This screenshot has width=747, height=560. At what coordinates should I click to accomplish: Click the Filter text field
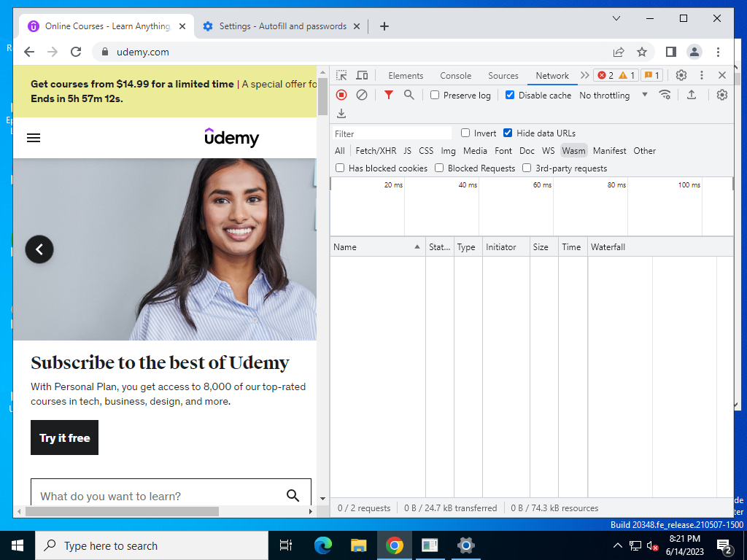(392, 133)
